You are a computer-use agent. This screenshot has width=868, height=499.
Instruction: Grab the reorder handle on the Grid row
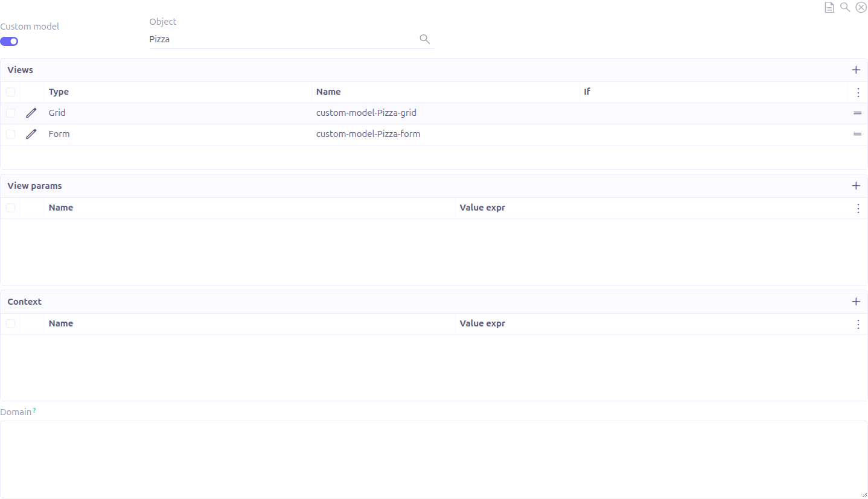click(x=858, y=113)
